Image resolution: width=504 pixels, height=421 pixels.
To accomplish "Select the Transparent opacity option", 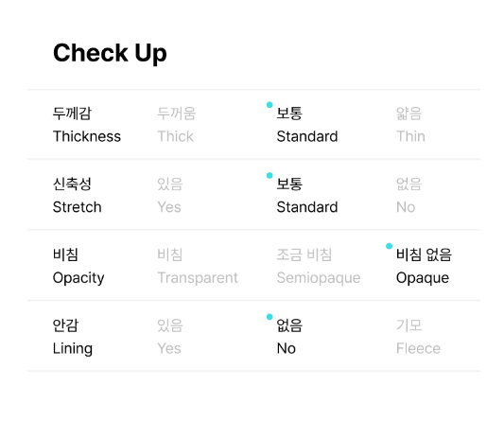I will [x=198, y=266].
